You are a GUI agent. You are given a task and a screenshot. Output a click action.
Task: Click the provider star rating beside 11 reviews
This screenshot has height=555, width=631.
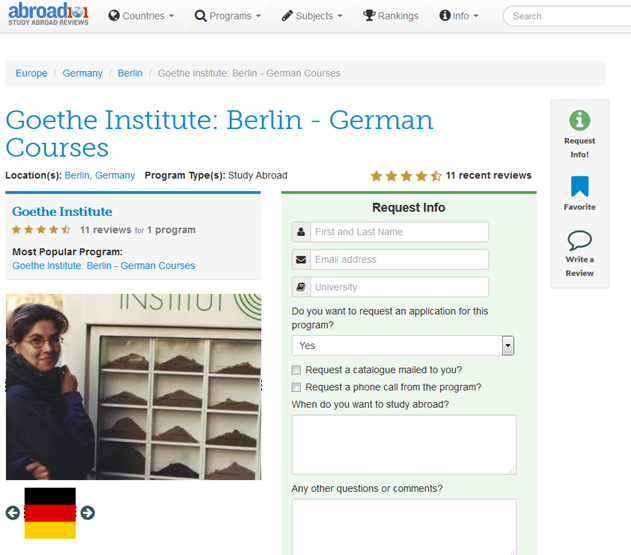pos(41,230)
